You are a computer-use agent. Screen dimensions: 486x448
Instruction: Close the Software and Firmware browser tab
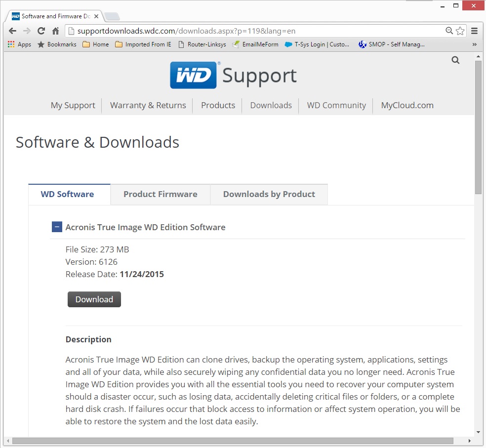(96, 16)
